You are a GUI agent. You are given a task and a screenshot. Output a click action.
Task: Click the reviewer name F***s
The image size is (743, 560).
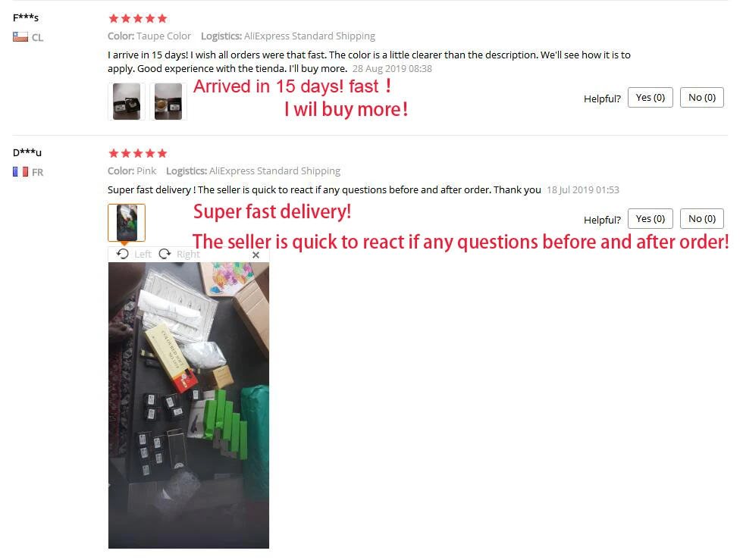[26, 18]
